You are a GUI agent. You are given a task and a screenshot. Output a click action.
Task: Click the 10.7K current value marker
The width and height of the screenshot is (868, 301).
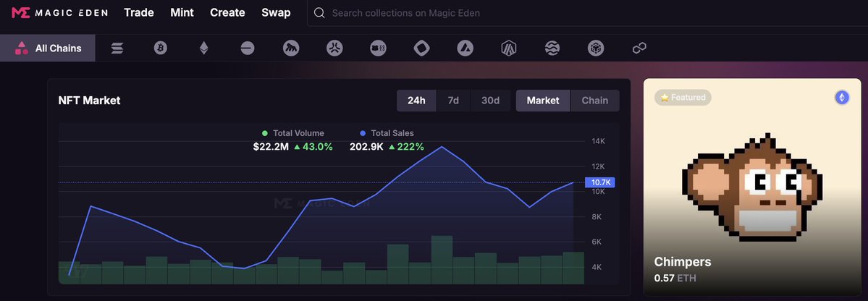[600, 182]
